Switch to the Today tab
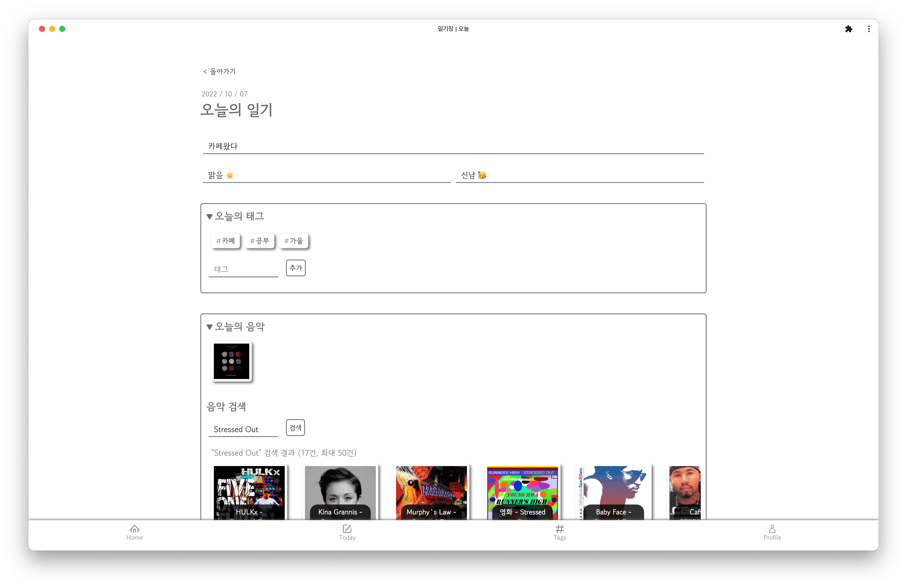This screenshot has height=588, width=907. coord(347,532)
